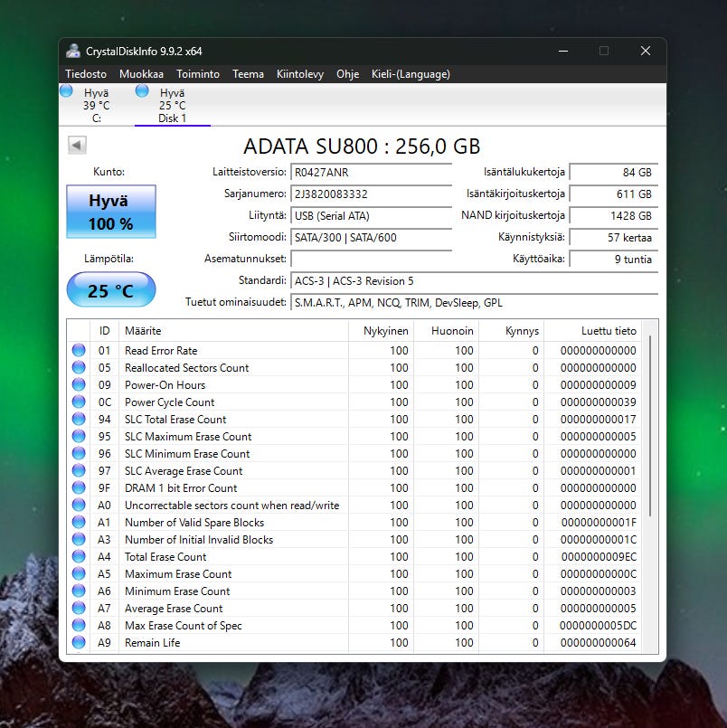
Task: Click status orb of SLC Minimum Erase Count
Action: click(79, 453)
